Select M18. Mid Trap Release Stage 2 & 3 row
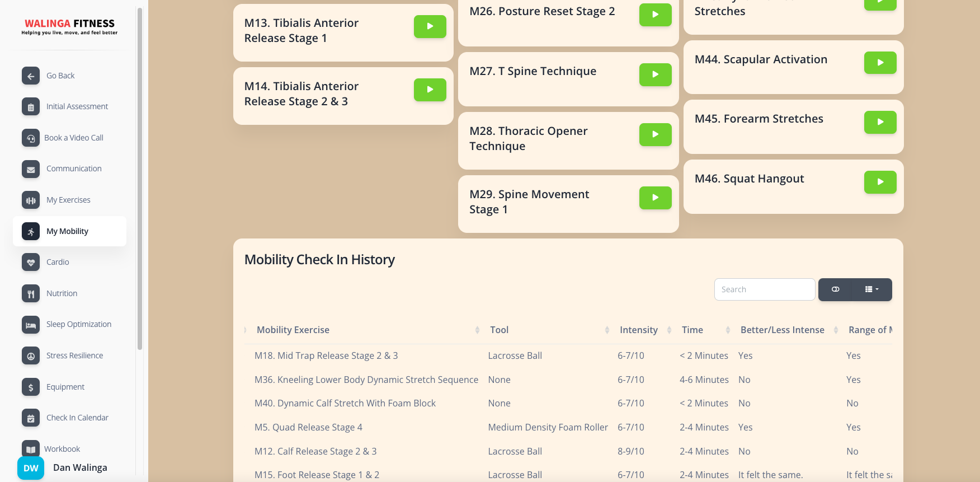The image size is (980, 482). coord(568,355)
